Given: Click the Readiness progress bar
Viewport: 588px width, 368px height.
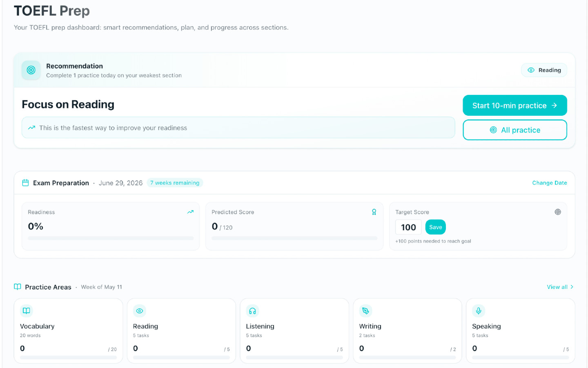Looking at the screenshot, I should point(111,238).
